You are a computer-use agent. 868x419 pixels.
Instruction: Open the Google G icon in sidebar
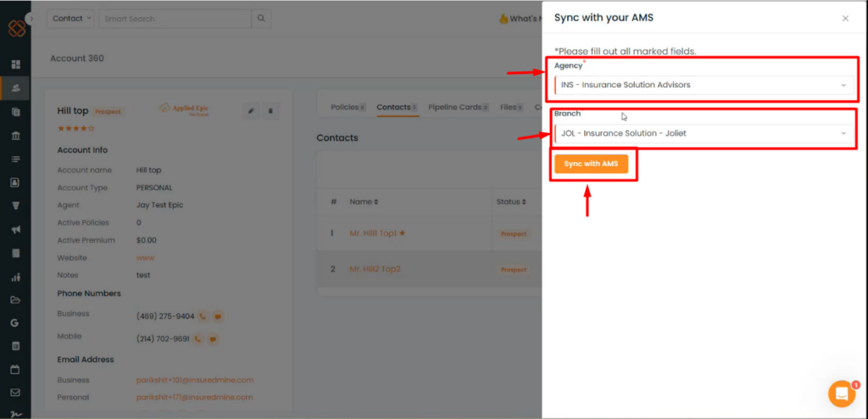coord(15,323)
